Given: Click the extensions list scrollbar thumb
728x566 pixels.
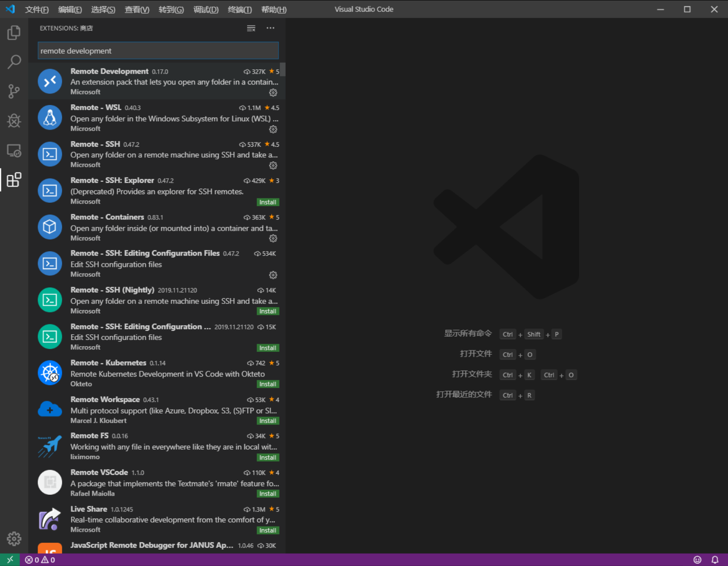Looking at the screenshot, I should [283, 69].
